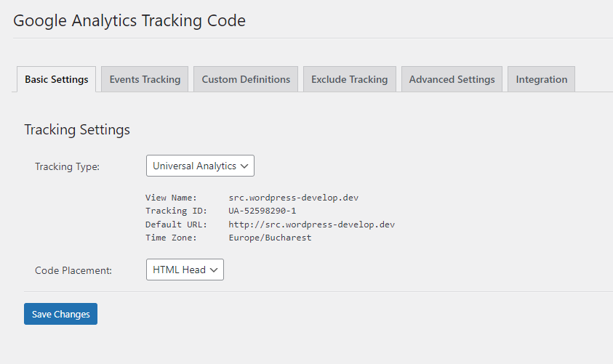Click the Time Zone label
Image resolution: width=613 pixels, height=364 pixels.
click(x=171, y=238)
